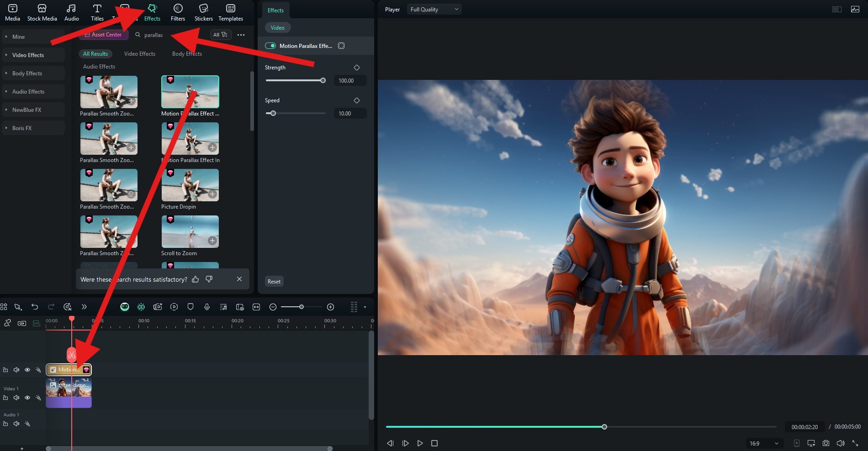Add the Scroll to Zoom effect
868x451 pixels.
[x=212, y=241]
